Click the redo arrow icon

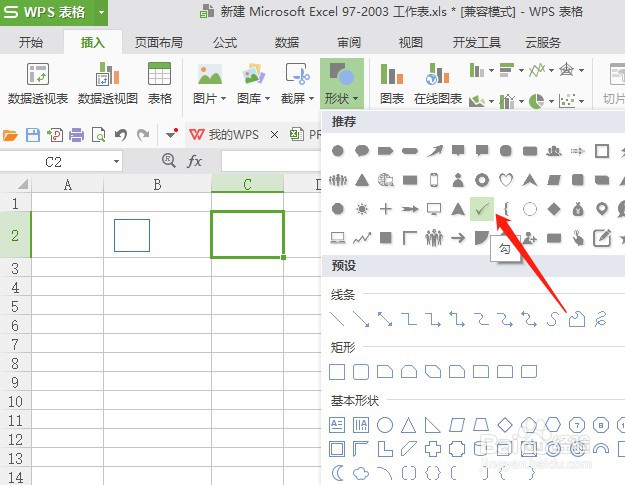pyautogui.click(x=143, y=135)
